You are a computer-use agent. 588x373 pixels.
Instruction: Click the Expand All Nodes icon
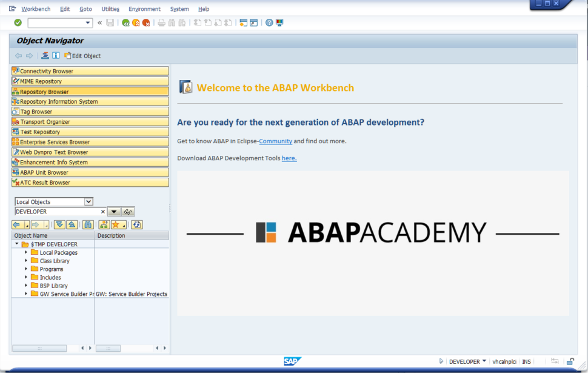pos(59,225)
